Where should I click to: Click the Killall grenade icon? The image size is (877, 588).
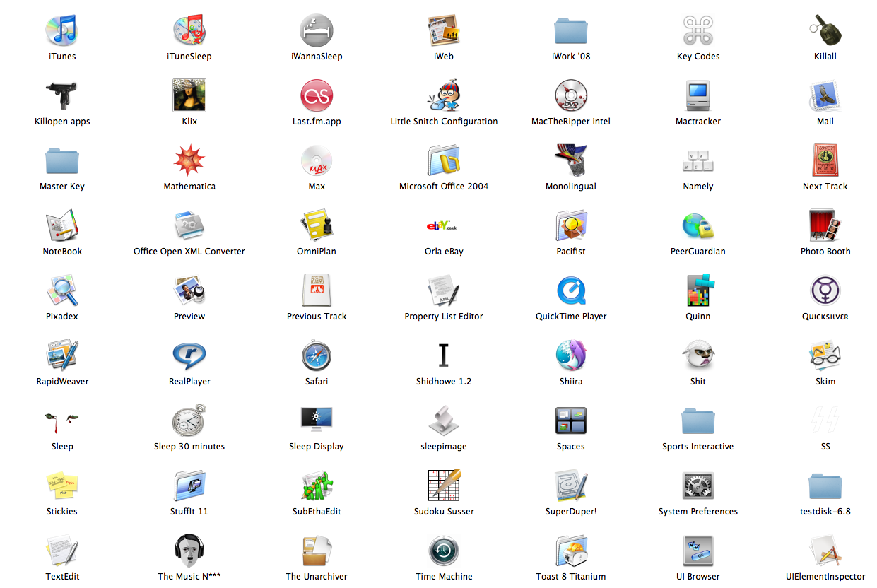tap(825, 30)
